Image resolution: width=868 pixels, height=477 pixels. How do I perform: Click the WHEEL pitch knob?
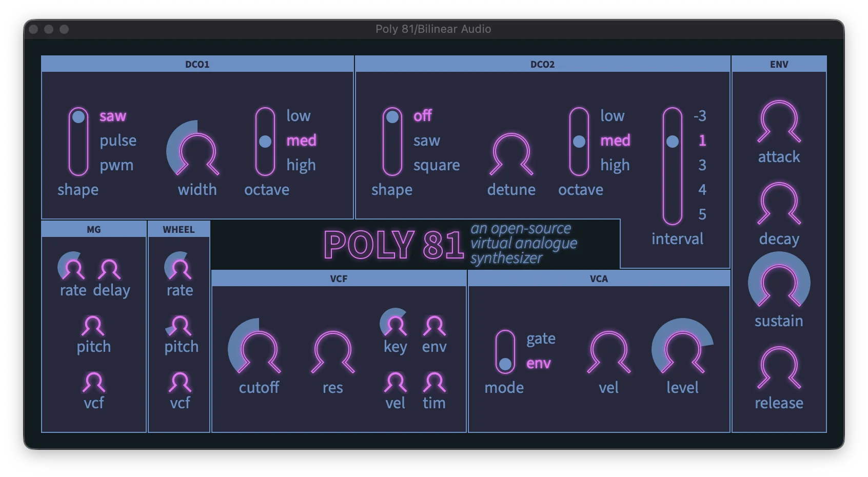(x=181, y=325)
